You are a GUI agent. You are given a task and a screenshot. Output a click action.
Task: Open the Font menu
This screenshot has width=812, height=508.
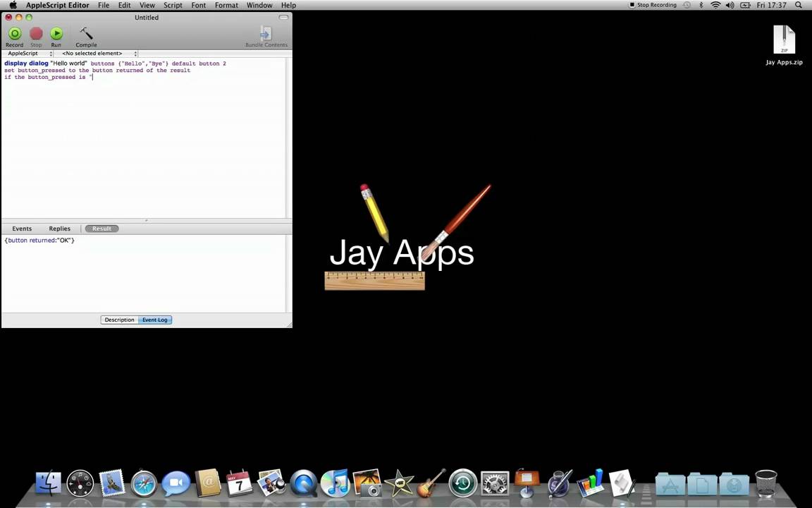click(x=198, y=5)
